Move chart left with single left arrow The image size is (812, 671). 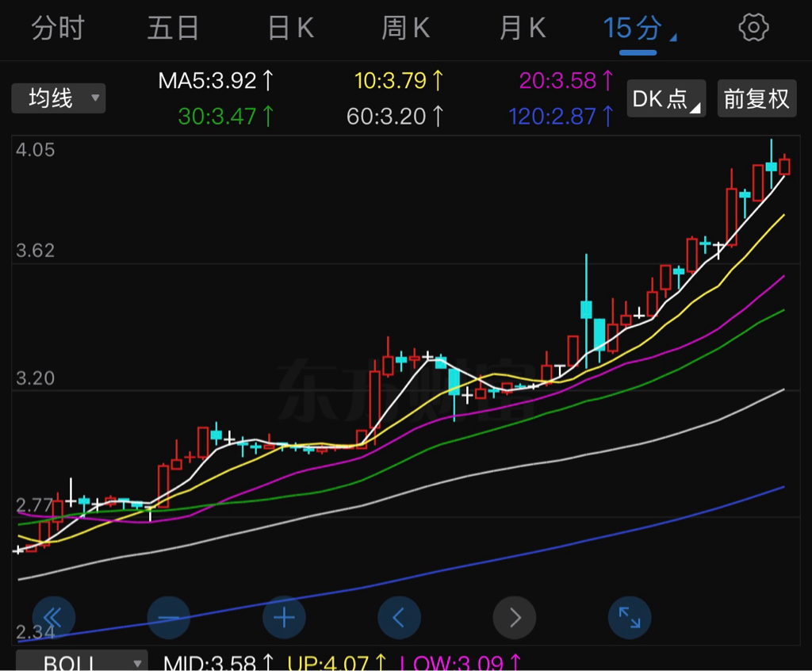399,618
